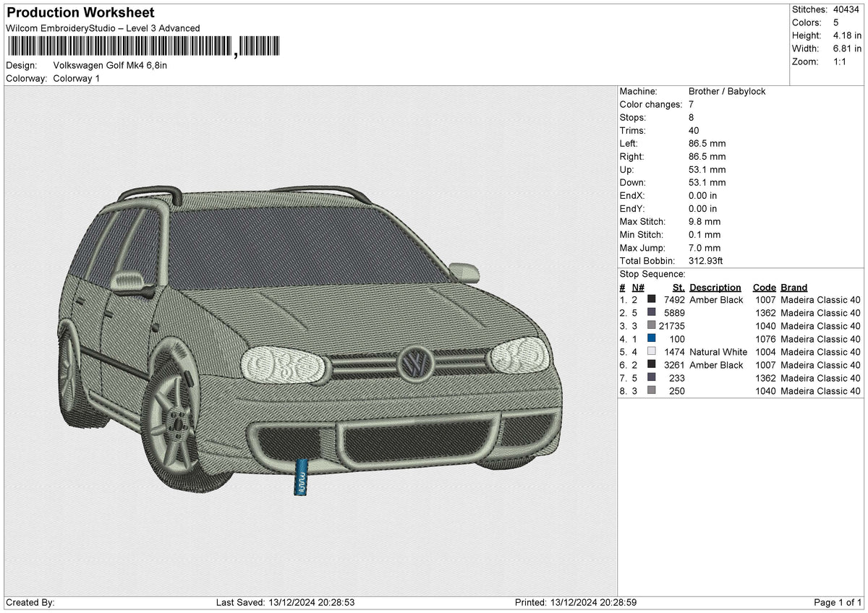Select thread code 1004 in stop 5
The width and height of the screenshot is (868, 613).
(x=765, y=352)
